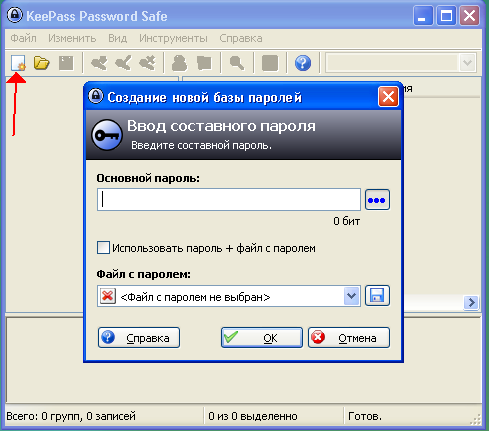Click the user-shaped toolbar icon
Image resolution: width=489 pixels, height=431 pixels.
coord(179,63)
